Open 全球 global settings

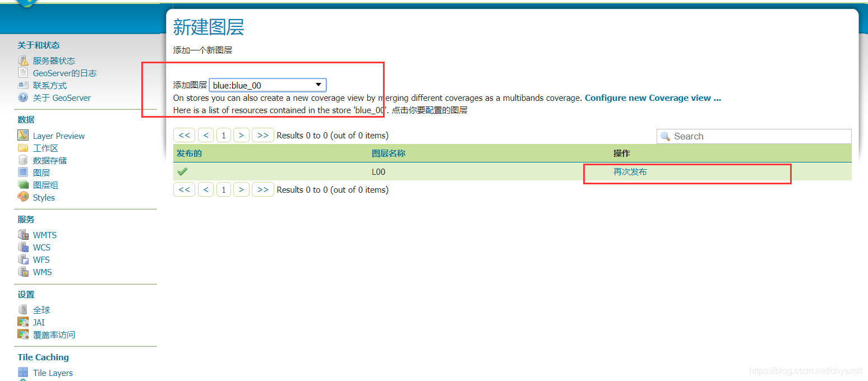[41, 310]
